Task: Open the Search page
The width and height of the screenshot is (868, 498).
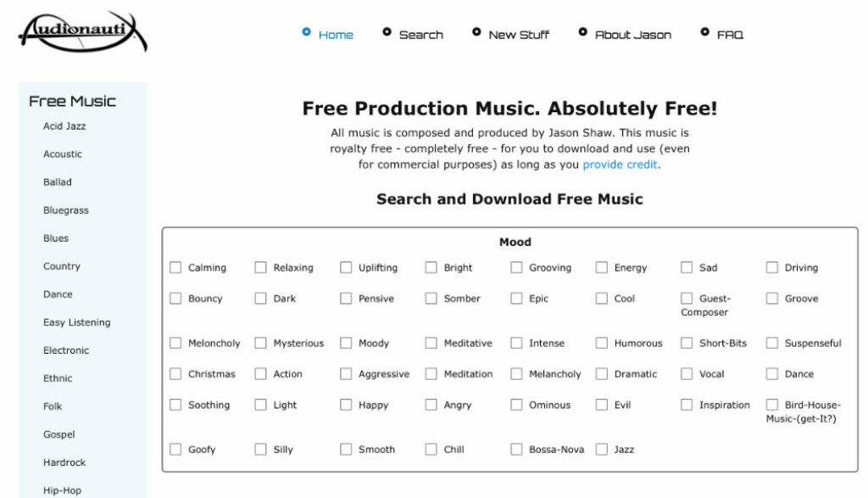Action: (420, 35)
